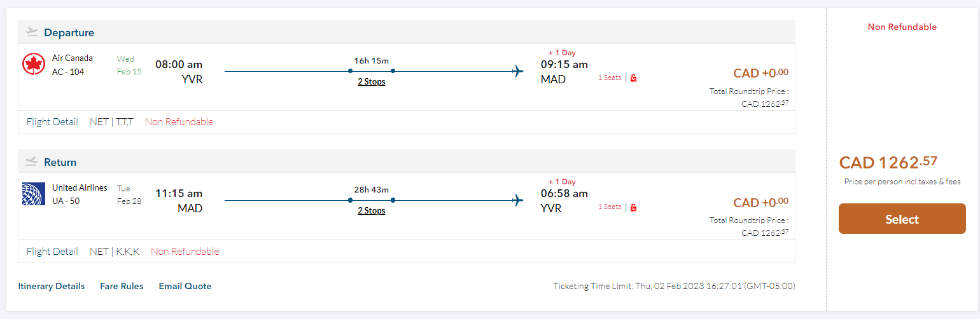Click the NET | K,K,K fare class text
980x319 pixels.
(x=115, y=252)
